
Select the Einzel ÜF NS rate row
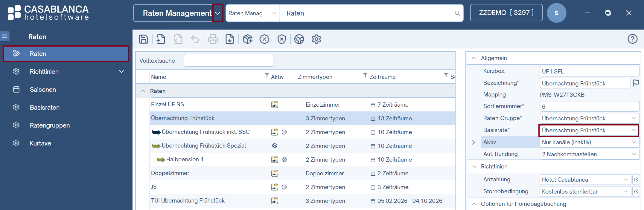point(302,105)
